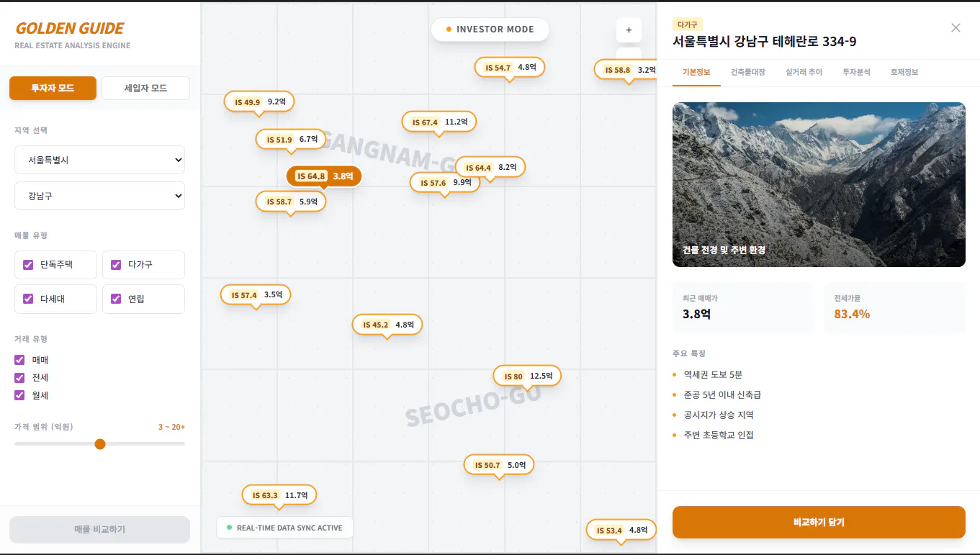Select the highlighted IS 64.8 property marker
980x555 pixels.
click(x=323, y=176)
